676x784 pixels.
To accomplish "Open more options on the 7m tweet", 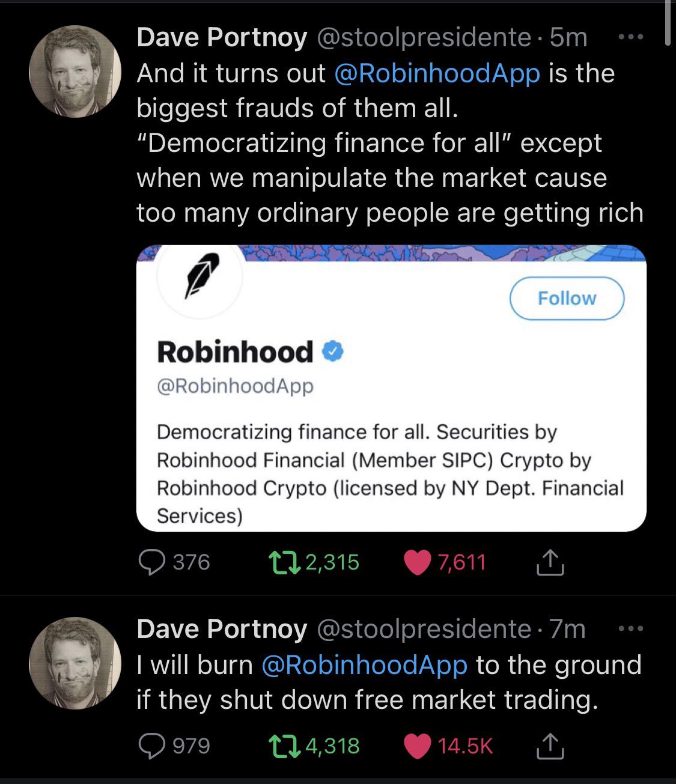I will (x=631, y=629).
